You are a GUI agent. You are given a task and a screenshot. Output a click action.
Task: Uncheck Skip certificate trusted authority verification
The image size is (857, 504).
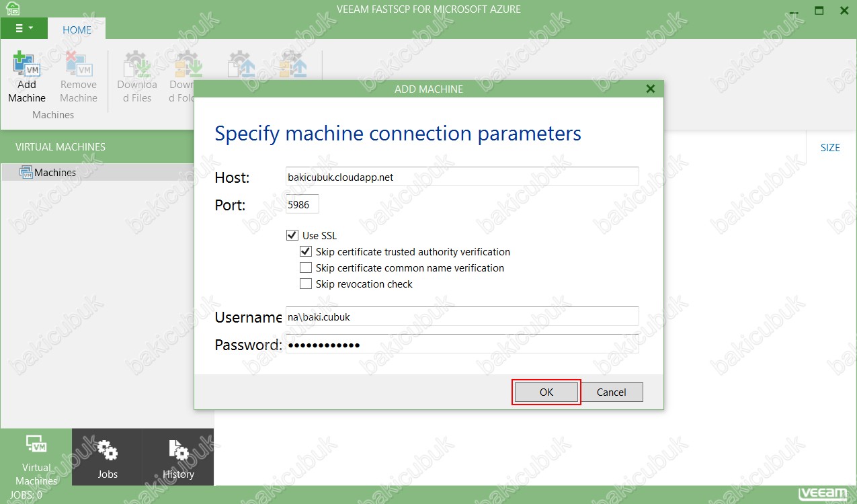point(305,252)
